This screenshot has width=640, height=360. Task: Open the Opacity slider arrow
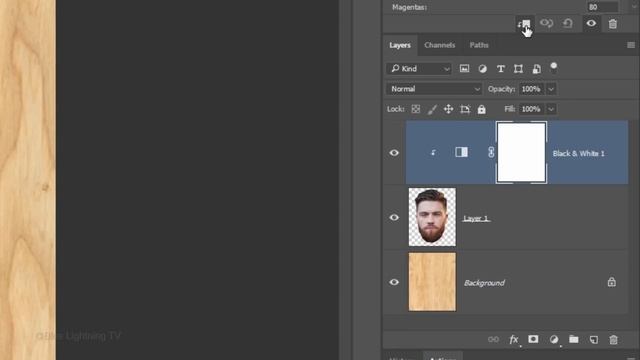[551, 89]
